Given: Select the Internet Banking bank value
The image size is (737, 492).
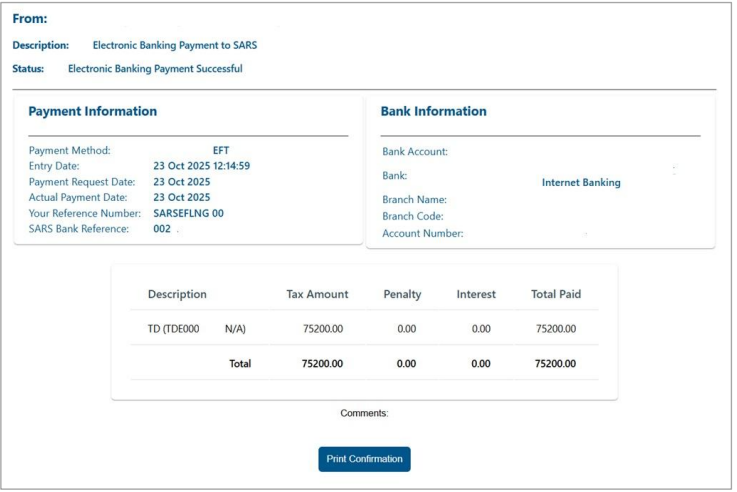Looking at the screenshot, I should (581, 183).
